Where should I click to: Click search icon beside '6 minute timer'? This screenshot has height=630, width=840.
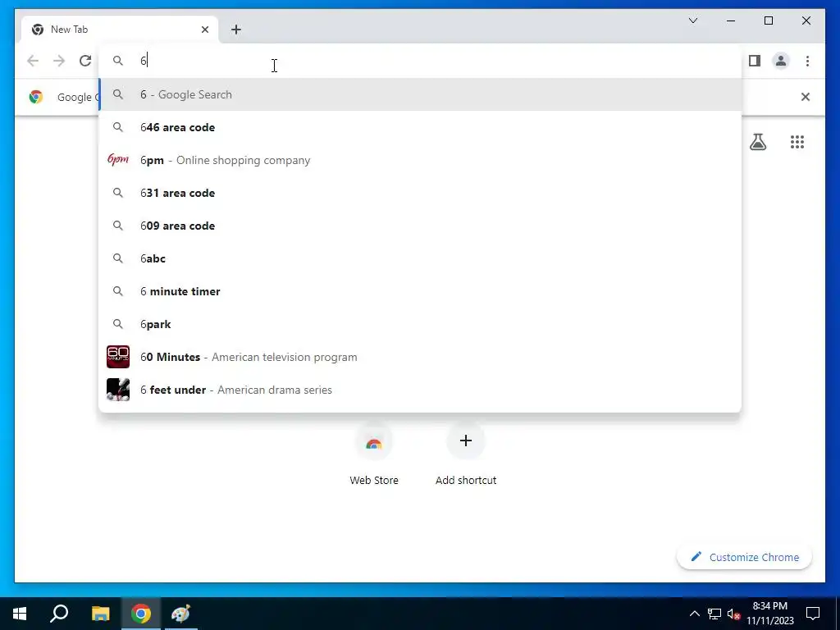118,291
